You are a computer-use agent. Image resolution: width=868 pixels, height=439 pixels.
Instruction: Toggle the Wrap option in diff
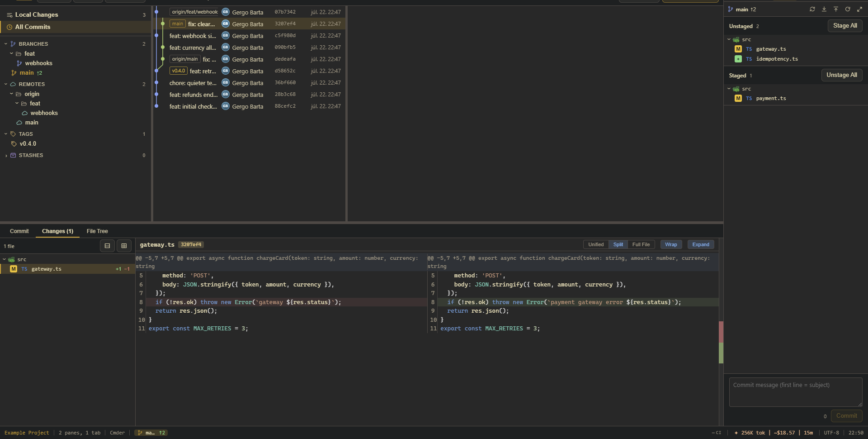coord(671,244)
